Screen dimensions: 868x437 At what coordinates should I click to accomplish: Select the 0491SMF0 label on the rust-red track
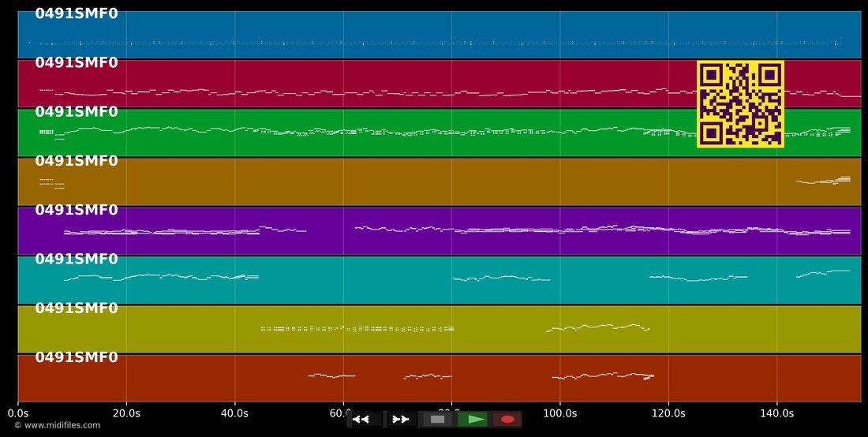(x=77, y=357)
